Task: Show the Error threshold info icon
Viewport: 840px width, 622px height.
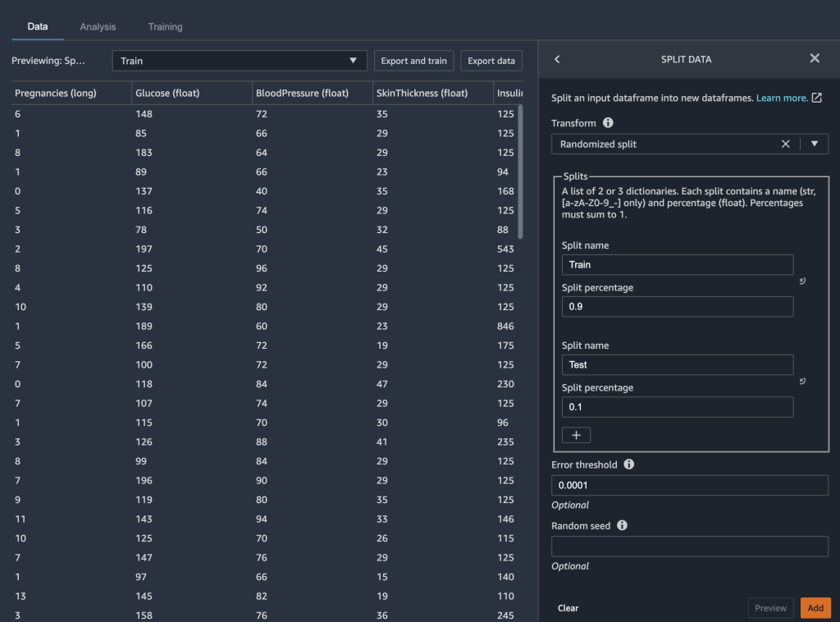Action: click(629, 464)
